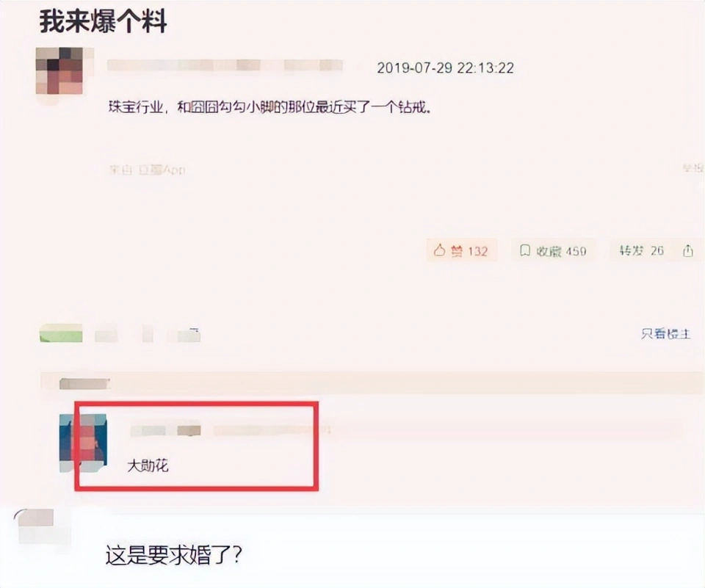Click the caption 这是要求婚了?

(173, 555)
